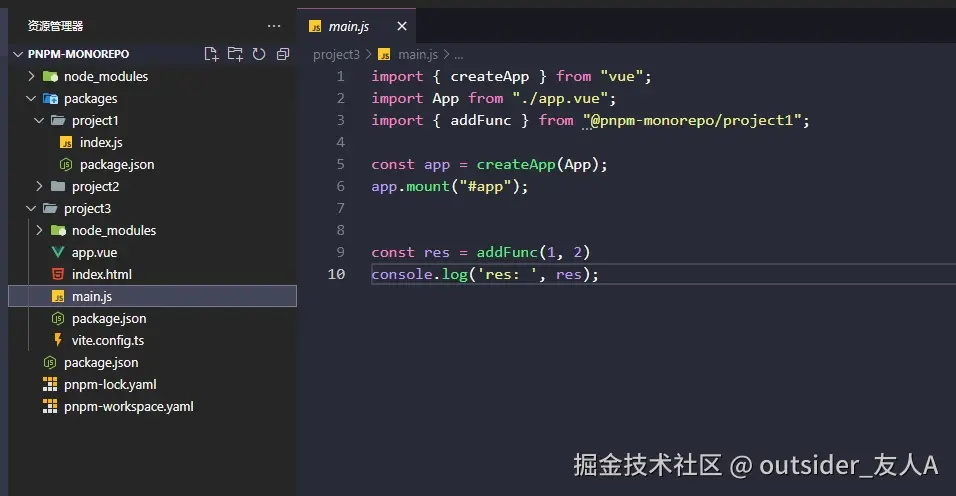Open package.json under project3
The width and height of the screenshot is (956, 496).
tap(109, 318)
